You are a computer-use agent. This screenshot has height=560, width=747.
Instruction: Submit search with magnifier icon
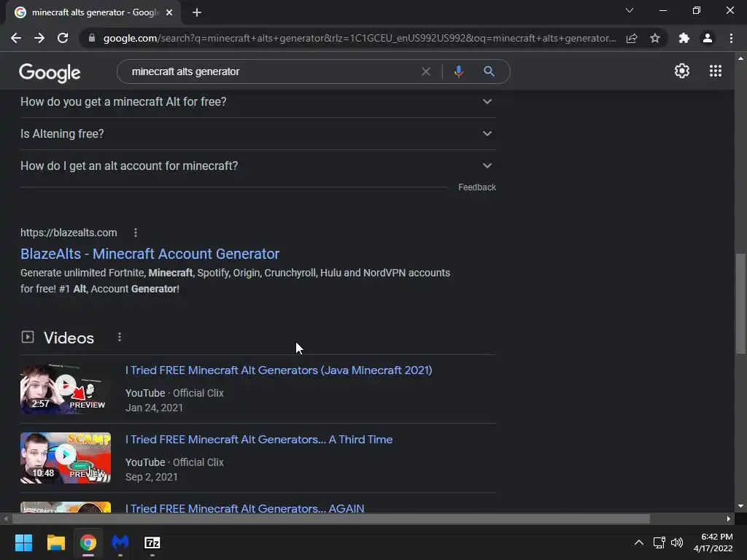pyautogui.click(x=489, y=71)
